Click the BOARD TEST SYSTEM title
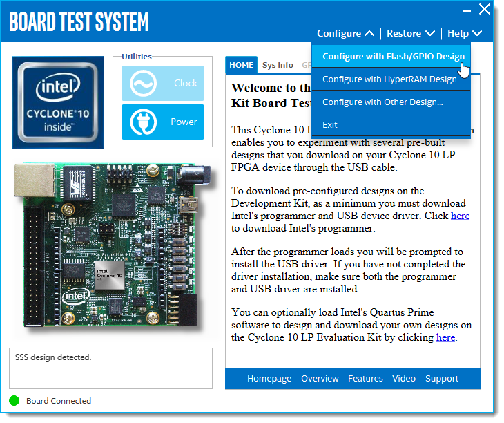The width and height of the screenshot is (504, 423). pos(79,22)
